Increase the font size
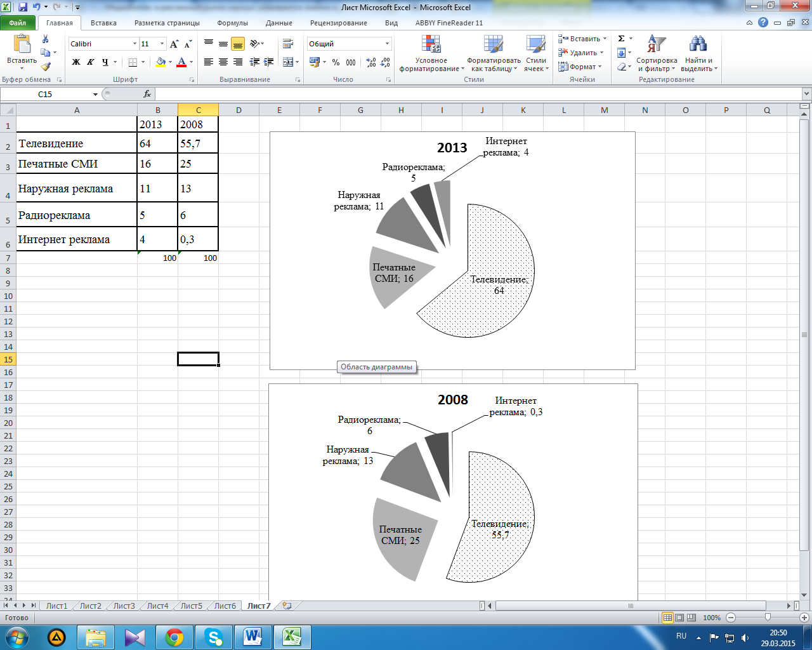812x650 pixels. [x=174, y=44]
